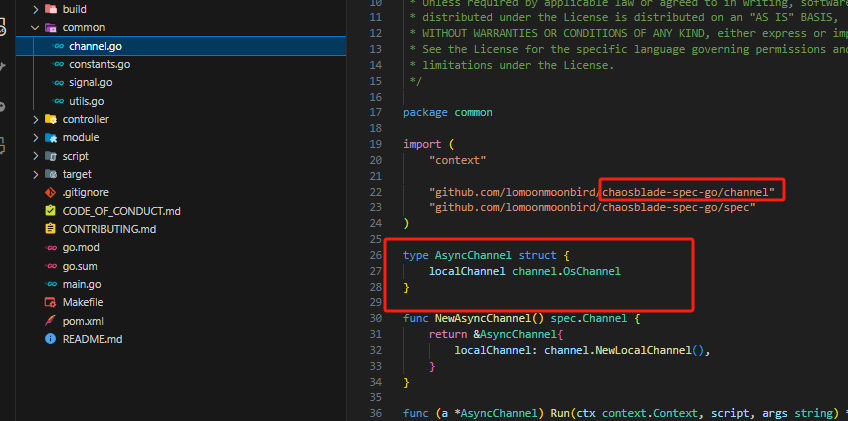This screenshot has width=848, height=421.
Task: Click the 'return' keyword on line 31
Action: (448, 334)
